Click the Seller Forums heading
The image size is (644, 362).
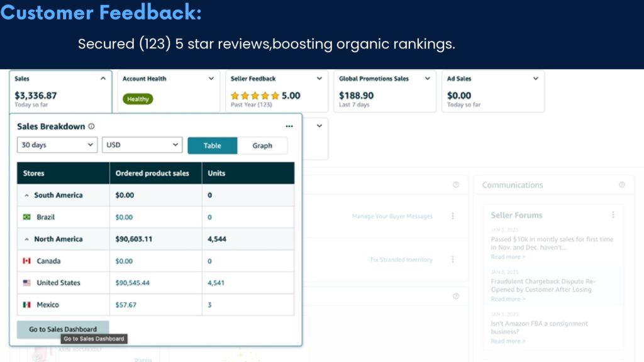click(x=517, y=215)
